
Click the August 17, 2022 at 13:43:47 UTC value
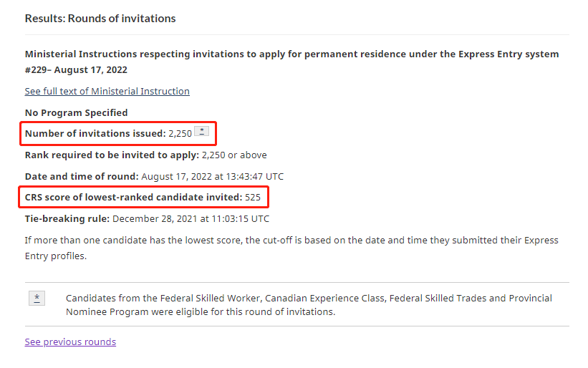tap(212, 177)
